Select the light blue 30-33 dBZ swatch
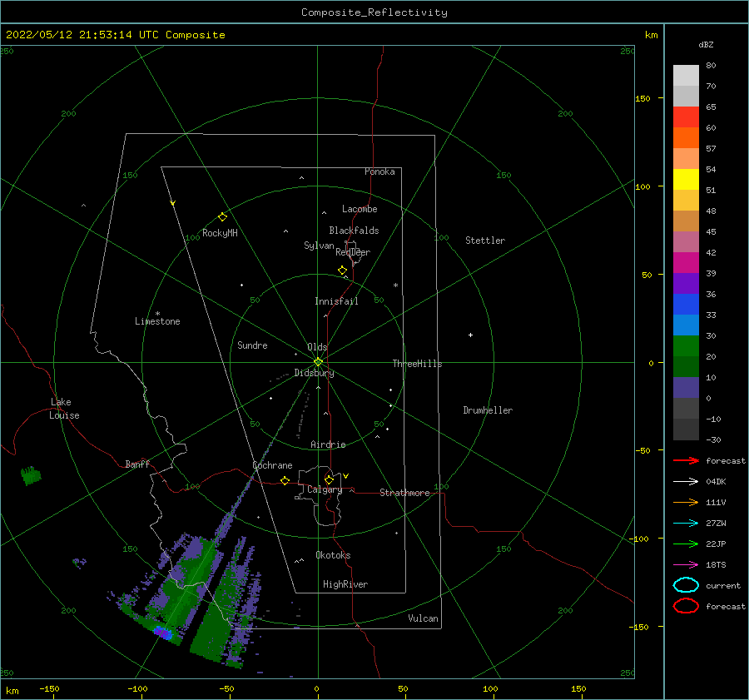This screenshot has width=749, height=700. (x=686, y=325)
